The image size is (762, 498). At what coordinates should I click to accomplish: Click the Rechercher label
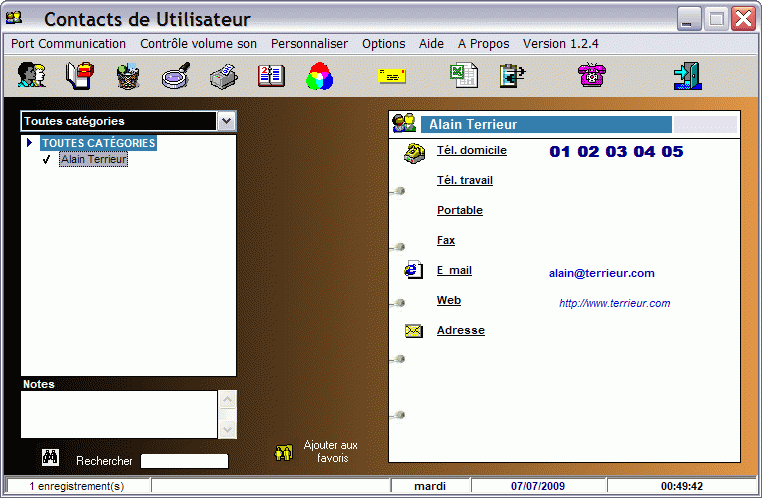pos(104,461)
